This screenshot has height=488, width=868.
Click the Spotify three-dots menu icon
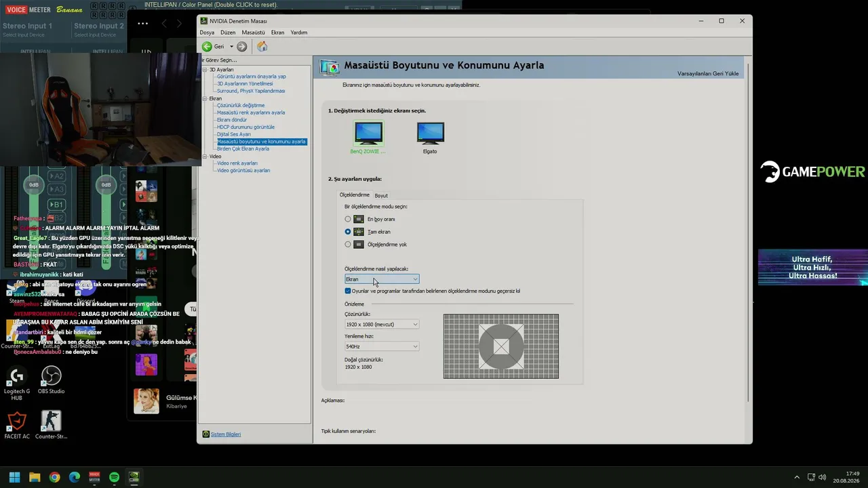(142, 23)
